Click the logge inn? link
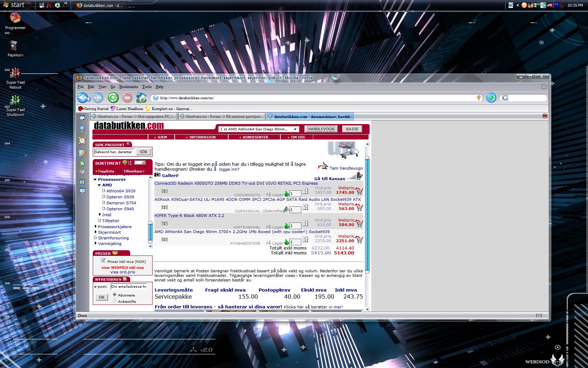 tap(229, 169)
